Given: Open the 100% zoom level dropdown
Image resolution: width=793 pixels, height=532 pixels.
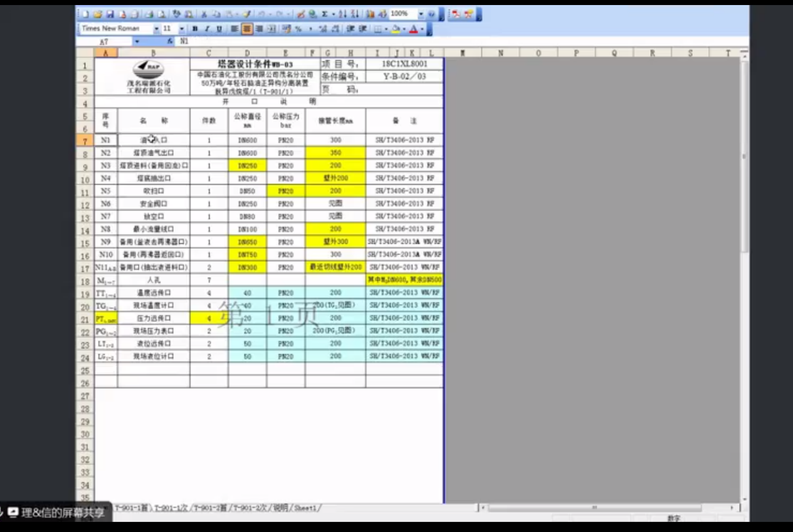Looking at the screenshot, I should 421,14.
